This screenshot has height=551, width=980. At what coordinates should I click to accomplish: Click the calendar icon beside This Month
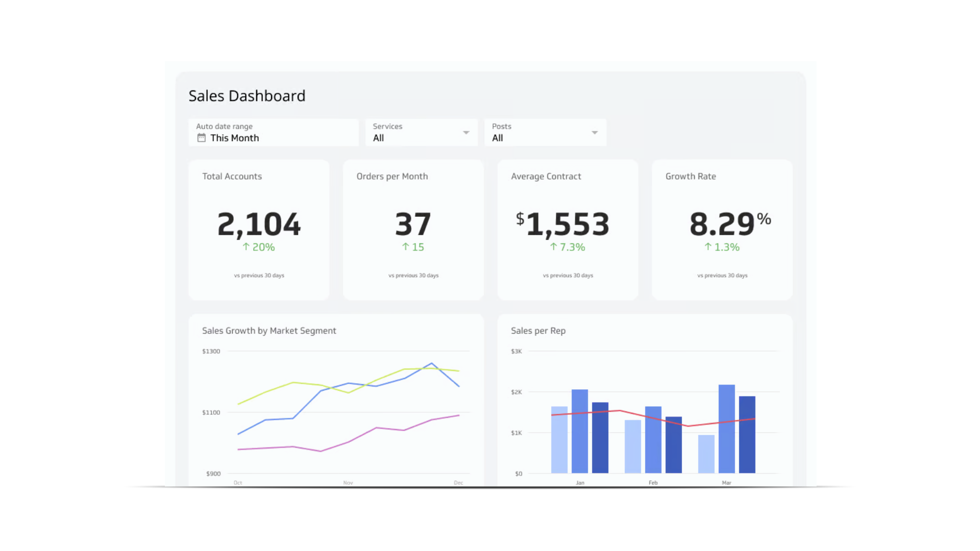pyautogui.click(x=202, y=138)
